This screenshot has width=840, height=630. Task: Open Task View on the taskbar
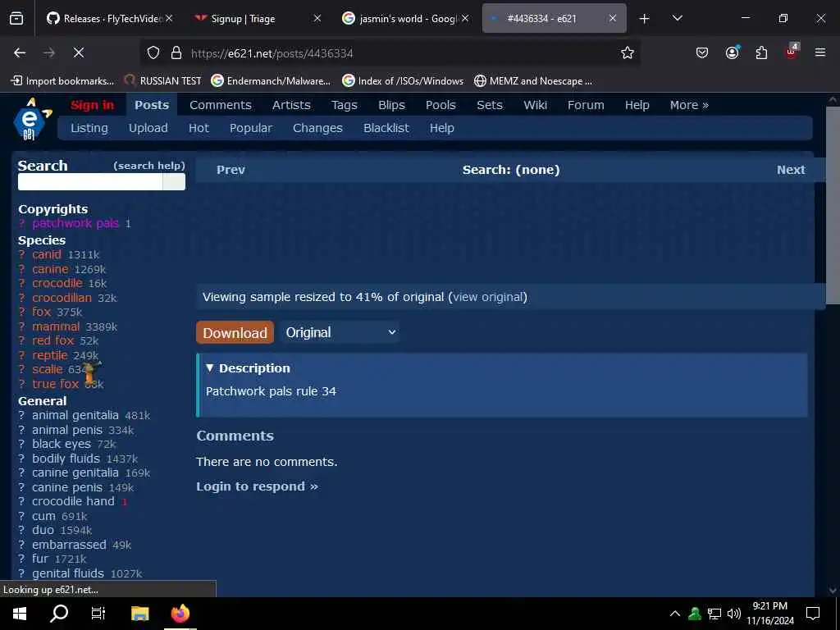[x=98, y=613]
